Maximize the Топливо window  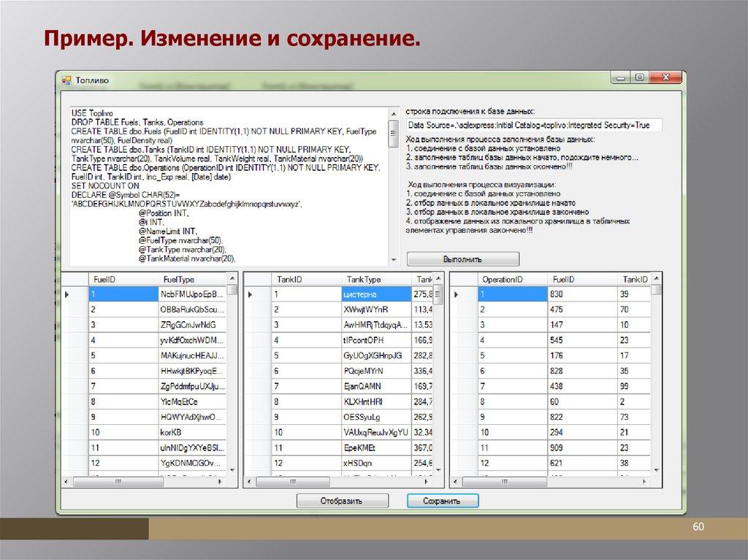coord(639,77)
